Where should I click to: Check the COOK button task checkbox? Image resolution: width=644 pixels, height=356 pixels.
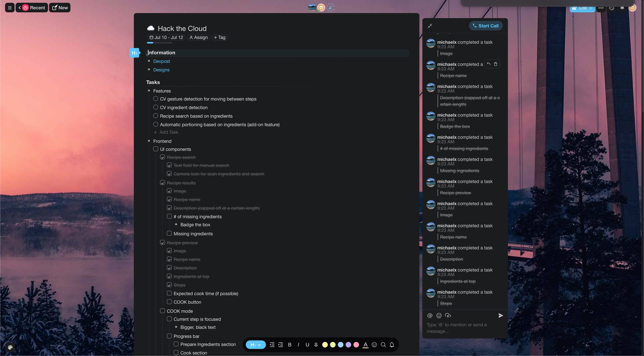169,302
